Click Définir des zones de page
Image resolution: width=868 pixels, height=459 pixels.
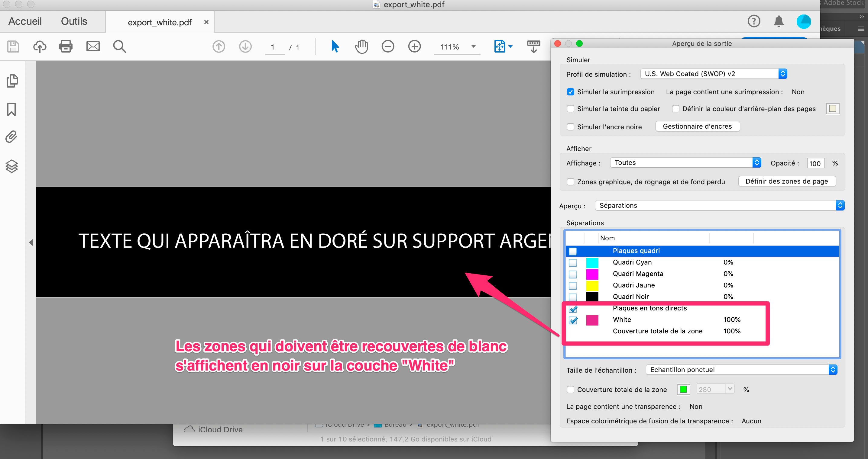tap(787, 181)
